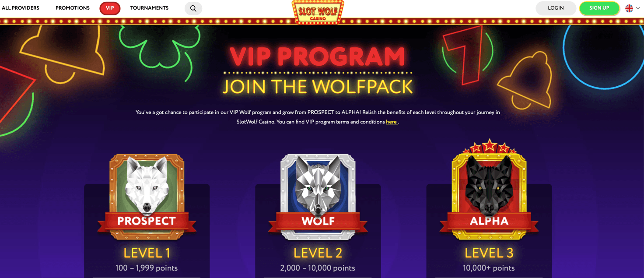Follow the 'here' terms link
Image resolution: width=644 pixels, height=278 pixels.
point(392,122)
